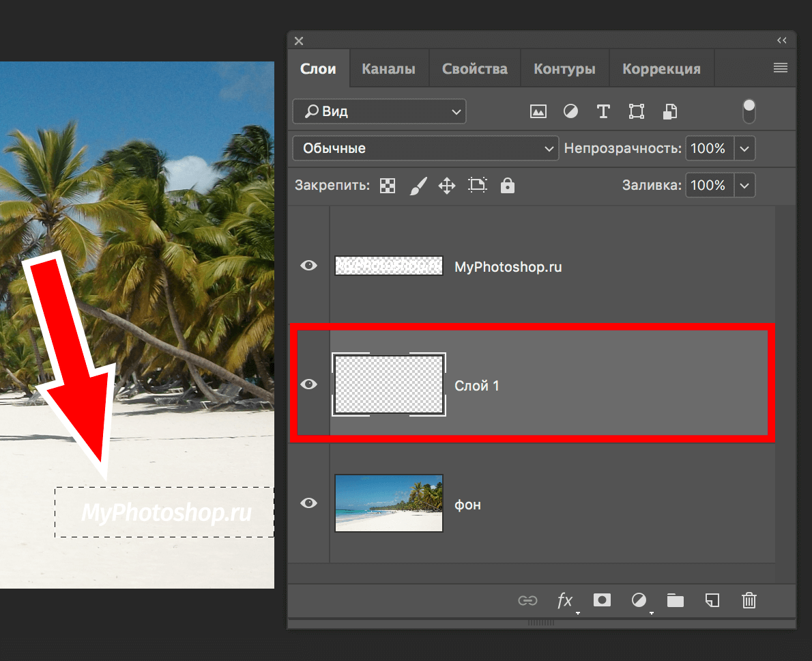Click the lock transparent pixels icon
Screen dimensions: 812x661
pyautogui.click(x=388, y=185)
